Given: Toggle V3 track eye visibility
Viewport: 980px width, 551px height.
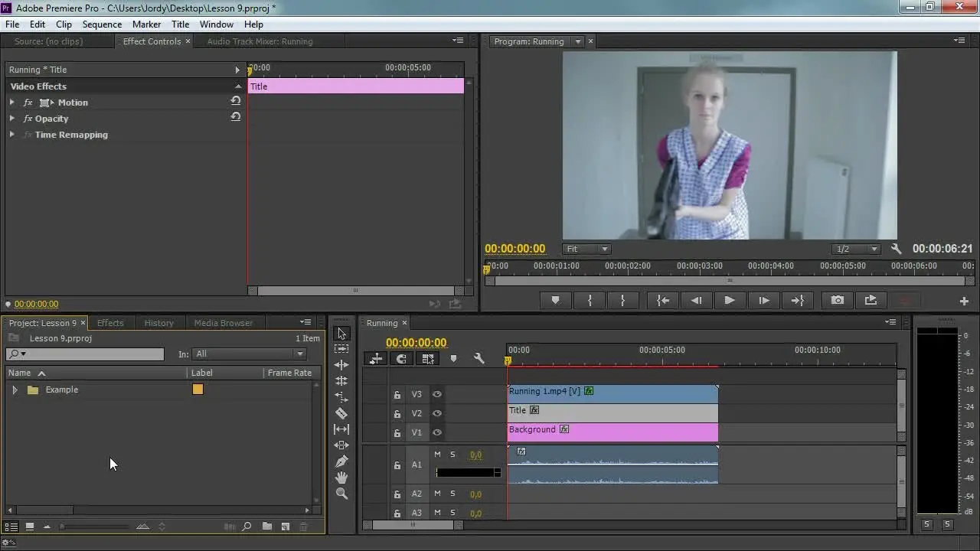Looking at the screenshot, I should click(437, 395).
